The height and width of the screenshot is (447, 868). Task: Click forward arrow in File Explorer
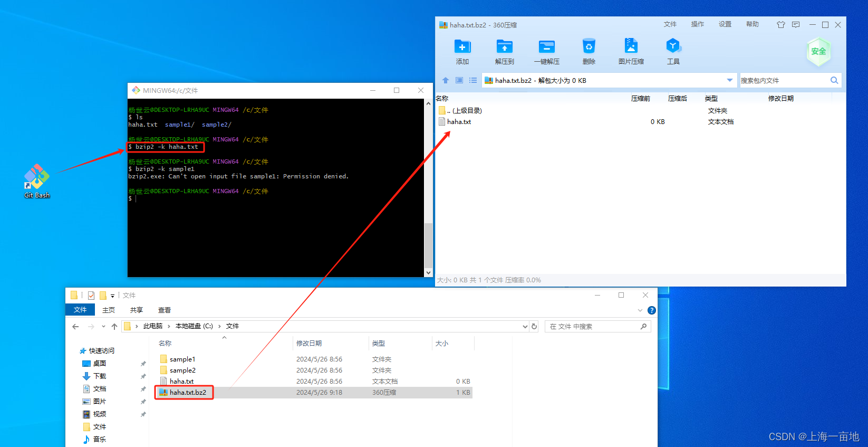click(x=91, y=327)
